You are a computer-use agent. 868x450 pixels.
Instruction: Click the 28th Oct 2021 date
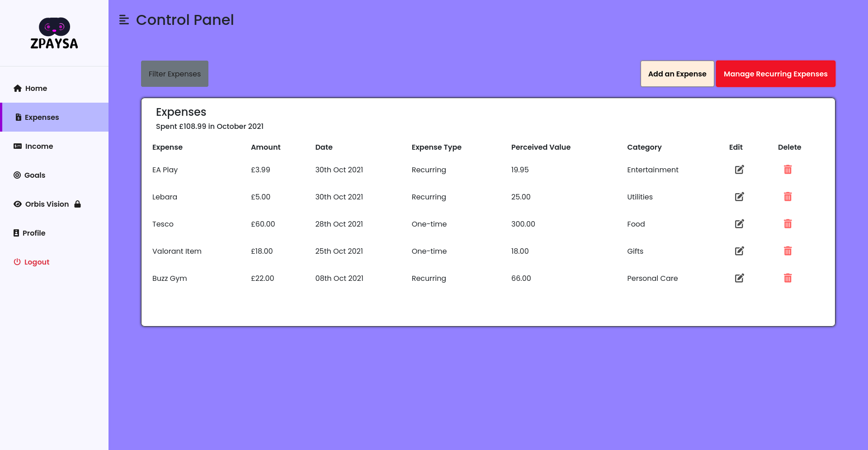[339, 224]
